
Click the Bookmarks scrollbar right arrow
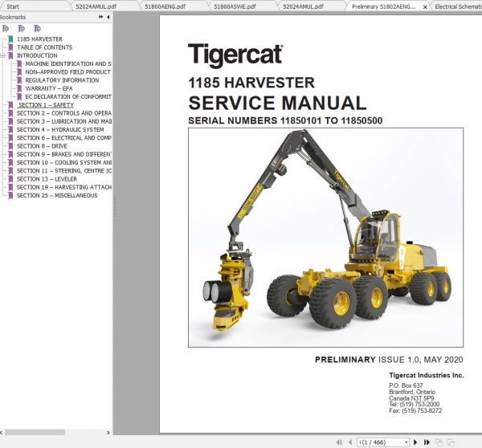108,432
